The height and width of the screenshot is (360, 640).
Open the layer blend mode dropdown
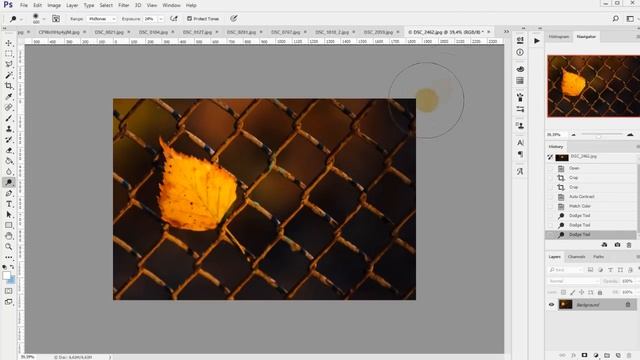(x=573, y=281)
